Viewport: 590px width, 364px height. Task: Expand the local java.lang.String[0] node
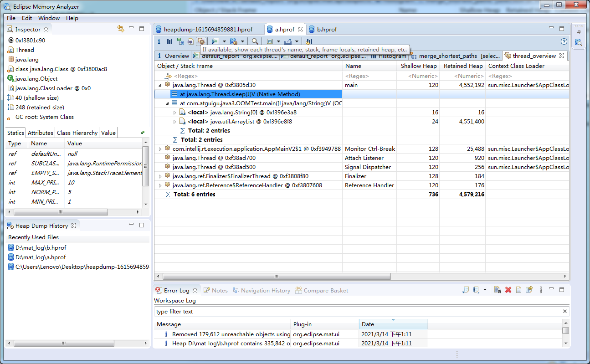click(x=174, y=113)
